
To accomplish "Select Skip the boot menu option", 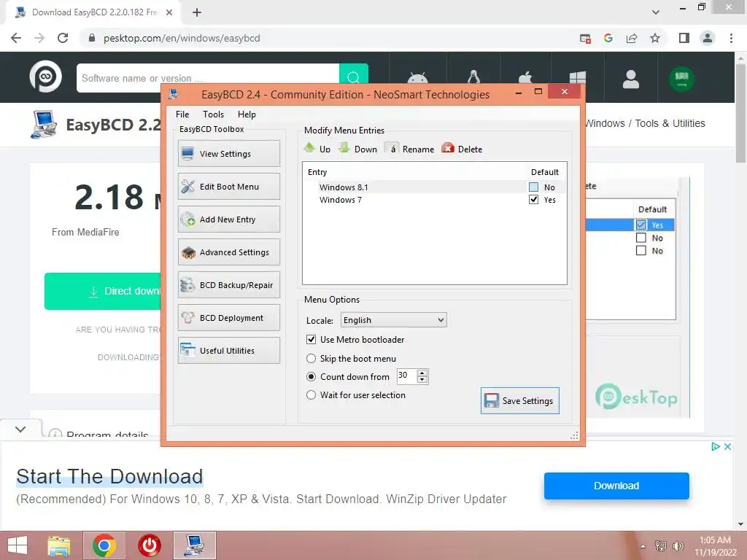I will tap(311, 358).
